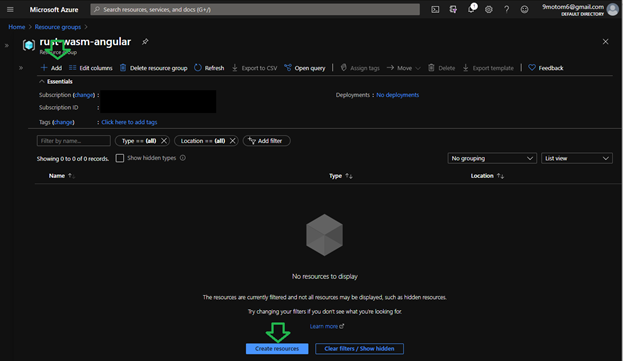
Task: Close the resource group blade
Action: click(605, 41)
